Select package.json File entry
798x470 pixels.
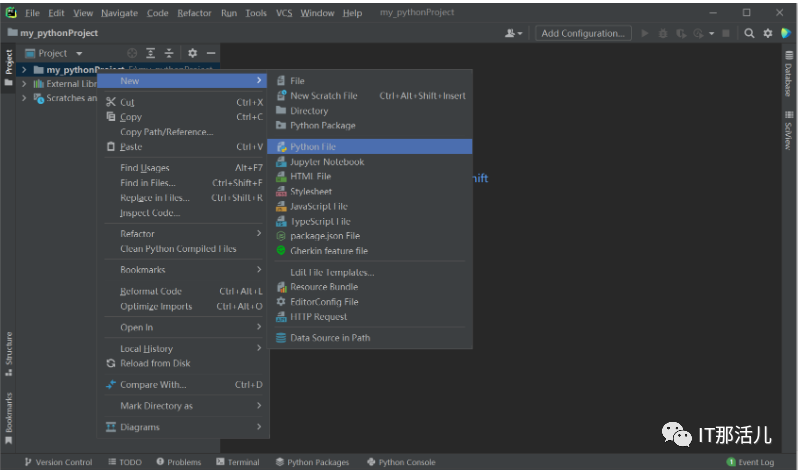pos(370,236)
